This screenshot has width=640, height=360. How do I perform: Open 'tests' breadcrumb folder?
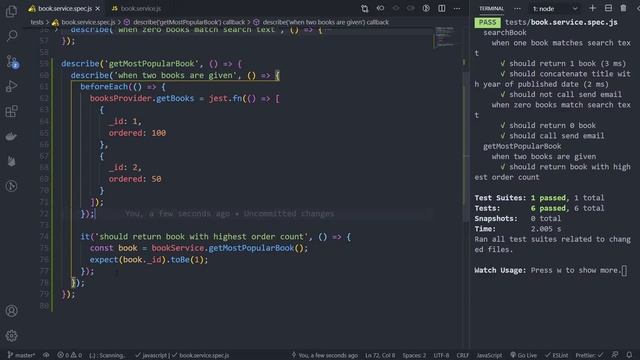(x=37, y=22)
